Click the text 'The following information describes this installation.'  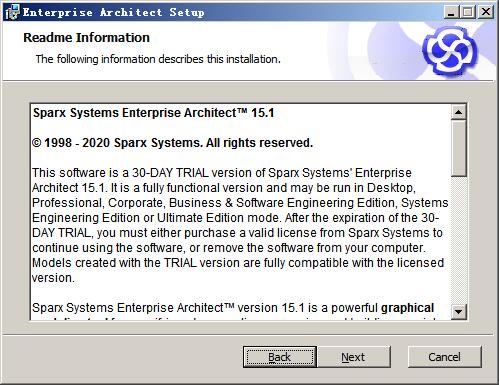[158, 59]
